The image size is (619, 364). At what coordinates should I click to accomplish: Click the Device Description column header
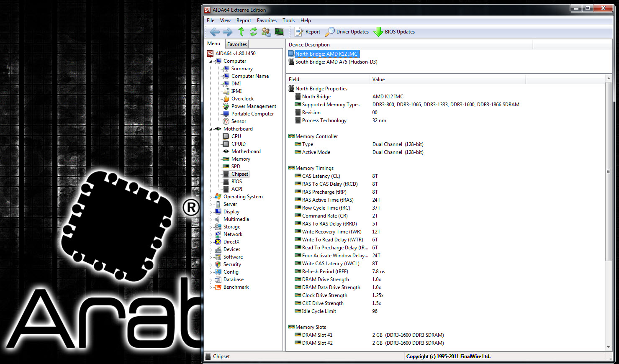click(409, 45)
